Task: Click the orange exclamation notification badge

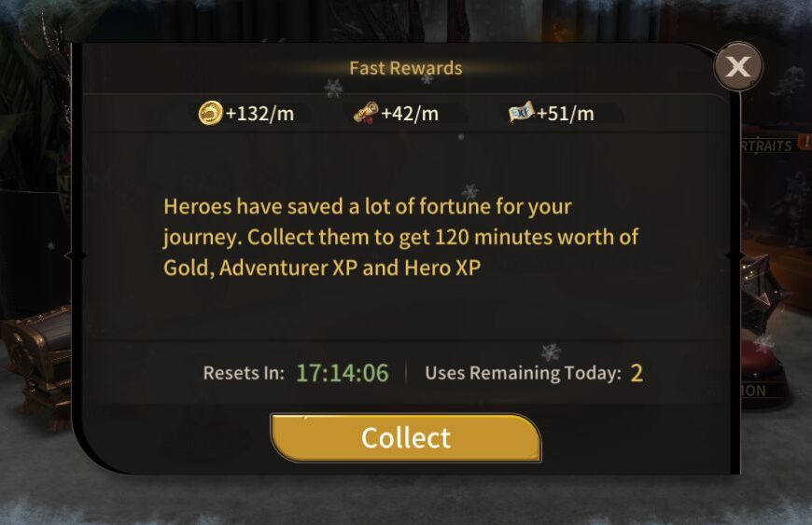Action: [x=805, y=141]
